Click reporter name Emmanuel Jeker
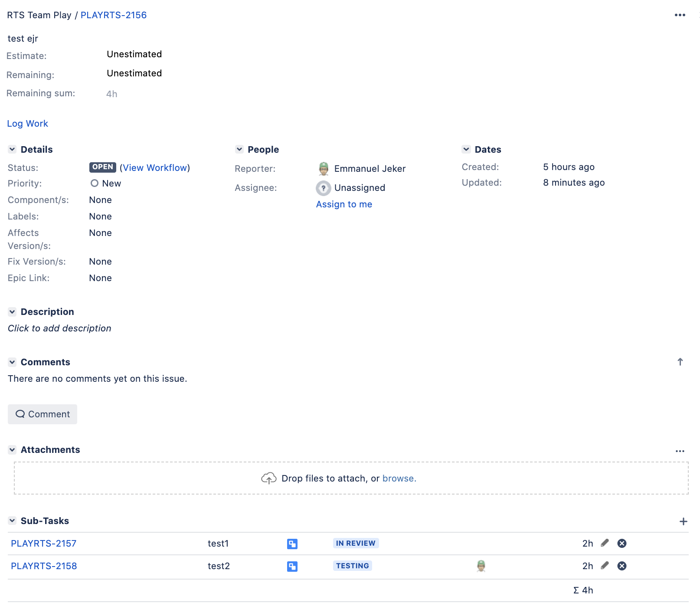 [370, 169]
